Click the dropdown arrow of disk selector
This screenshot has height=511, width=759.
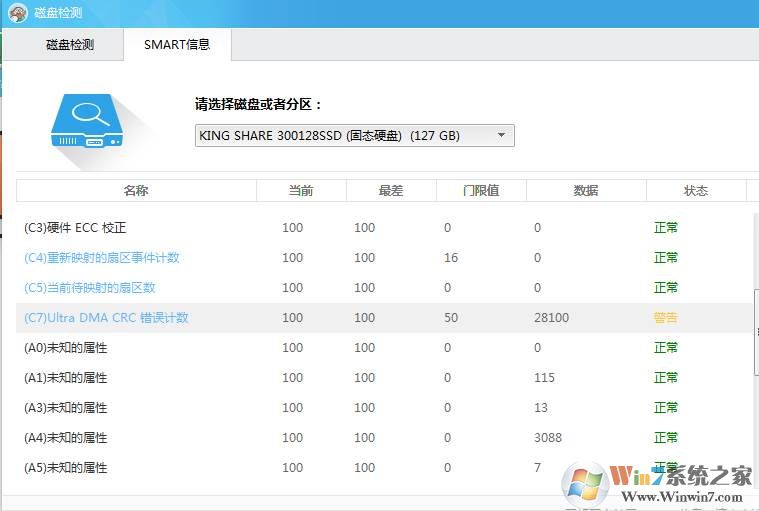point(501,135)
